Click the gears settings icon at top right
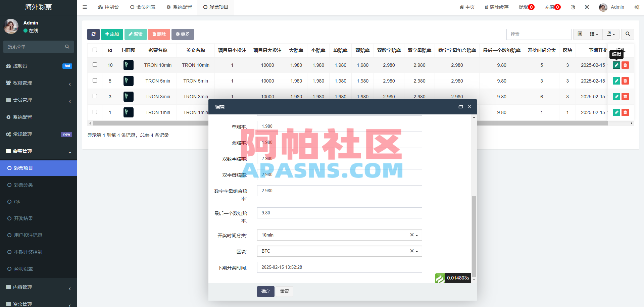 click(x=637, y=7)
